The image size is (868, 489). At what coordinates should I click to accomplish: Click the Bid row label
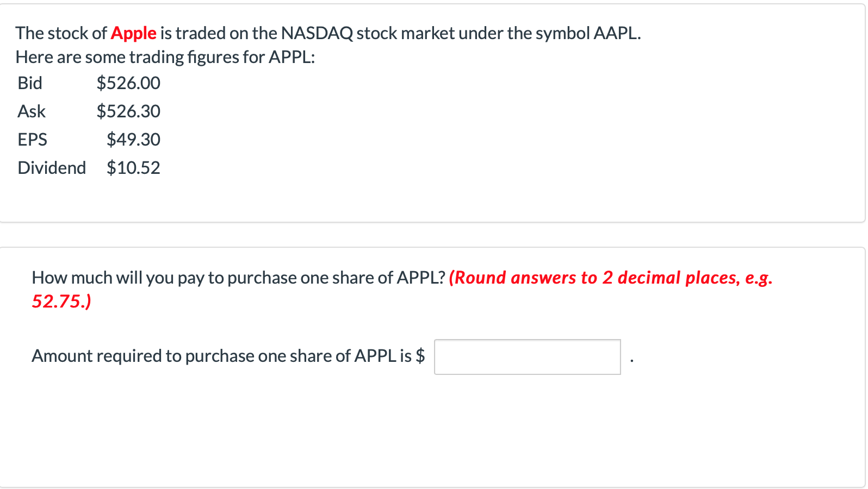pyautogui.click(x=30, y=83)
